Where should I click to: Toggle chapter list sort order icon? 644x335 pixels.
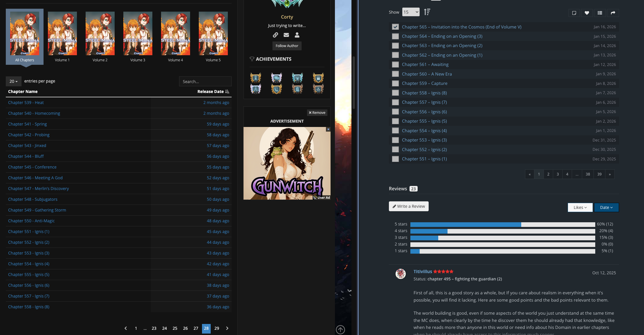tap(427, 12)
